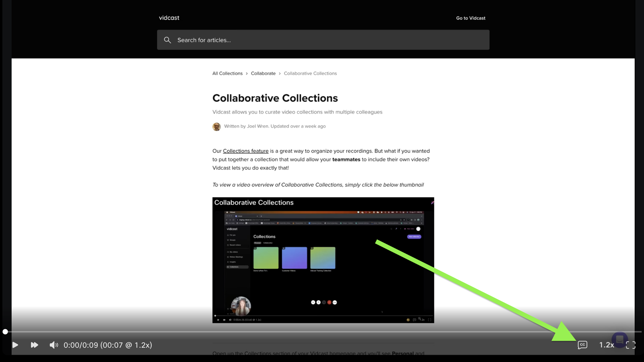
Task: Toggle closed captions with the CC icon
Action: click(x=582, y=345)
